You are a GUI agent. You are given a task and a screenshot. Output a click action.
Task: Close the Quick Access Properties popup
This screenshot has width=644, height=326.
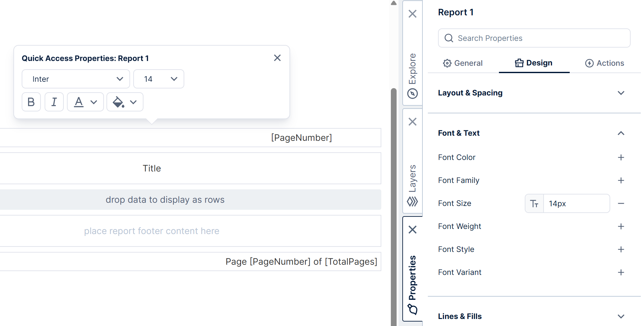277,58
